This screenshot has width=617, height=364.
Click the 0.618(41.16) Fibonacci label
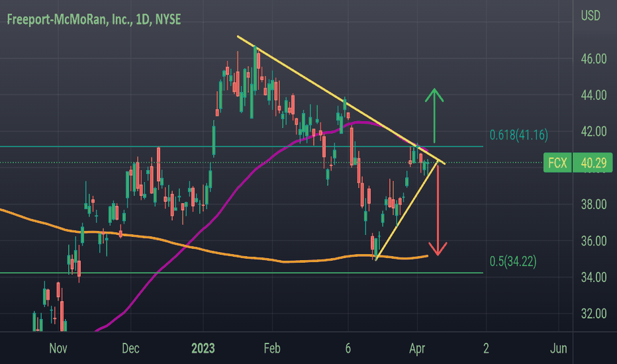[x=518, y=135]
